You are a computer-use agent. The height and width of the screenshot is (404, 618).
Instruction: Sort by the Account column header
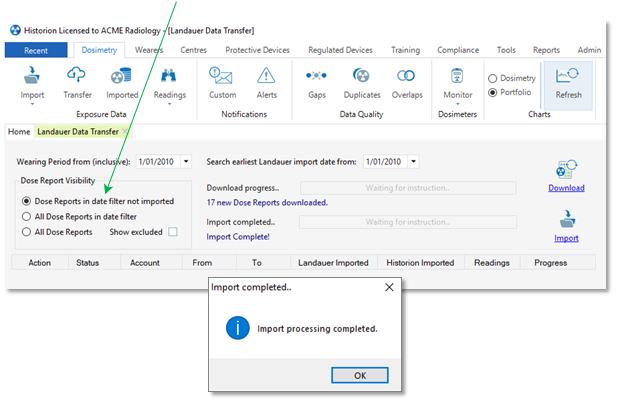click(151, 263)
